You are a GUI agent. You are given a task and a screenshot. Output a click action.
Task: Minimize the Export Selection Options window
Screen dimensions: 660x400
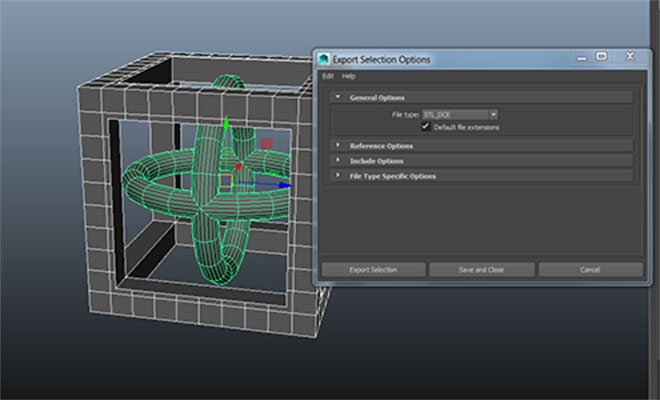tap(582, 58)
